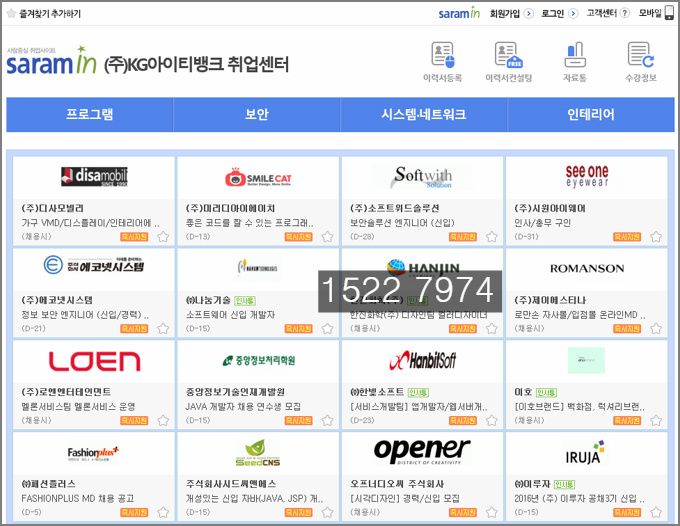
Task: Click the 즐겨찾기 추가하기 star icon
Action: pos(11,13)
